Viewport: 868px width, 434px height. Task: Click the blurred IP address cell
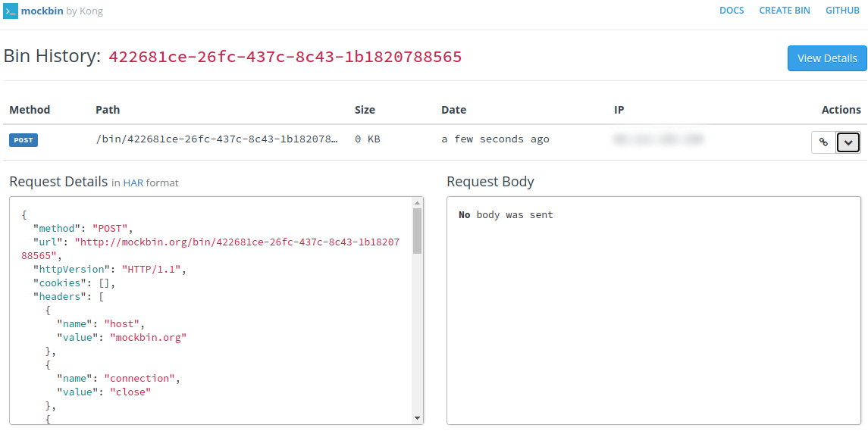click(658, 139)
